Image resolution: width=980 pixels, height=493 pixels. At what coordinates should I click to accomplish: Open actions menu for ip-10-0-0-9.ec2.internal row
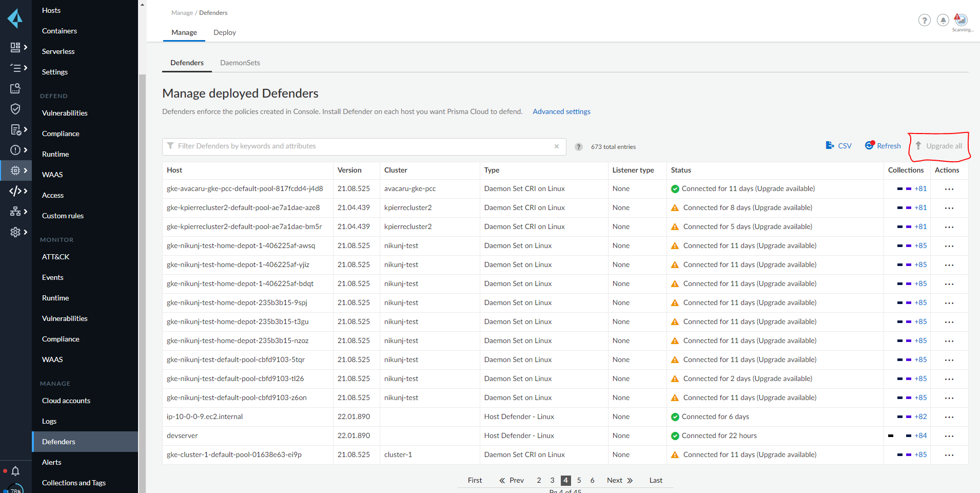[949, 417]
